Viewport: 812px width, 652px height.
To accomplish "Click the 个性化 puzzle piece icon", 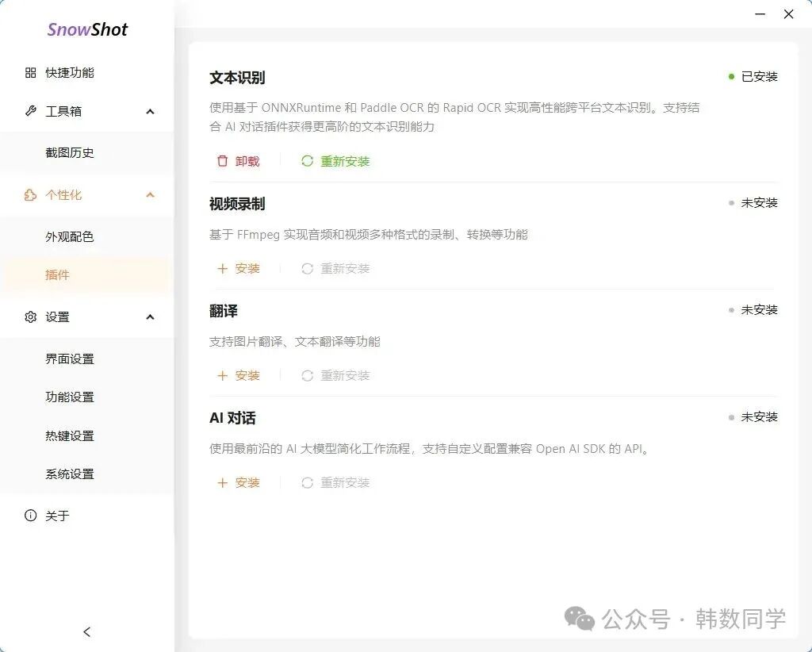I will [31, 195].
